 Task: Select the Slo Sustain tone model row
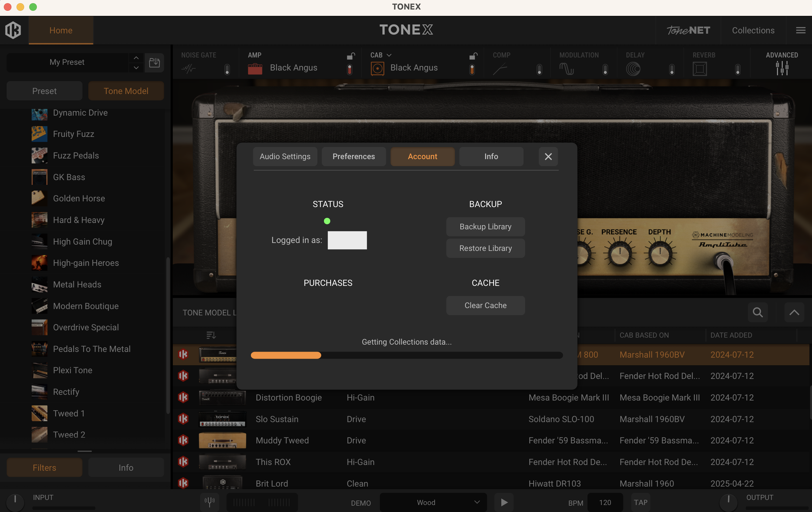pos(276,419)
